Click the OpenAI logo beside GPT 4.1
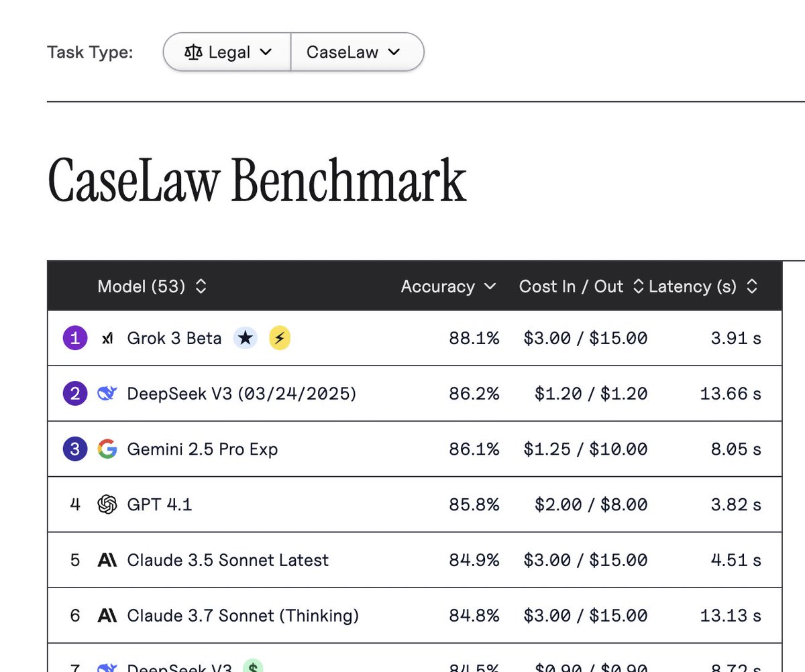805x672 pixels. (107, 504)
